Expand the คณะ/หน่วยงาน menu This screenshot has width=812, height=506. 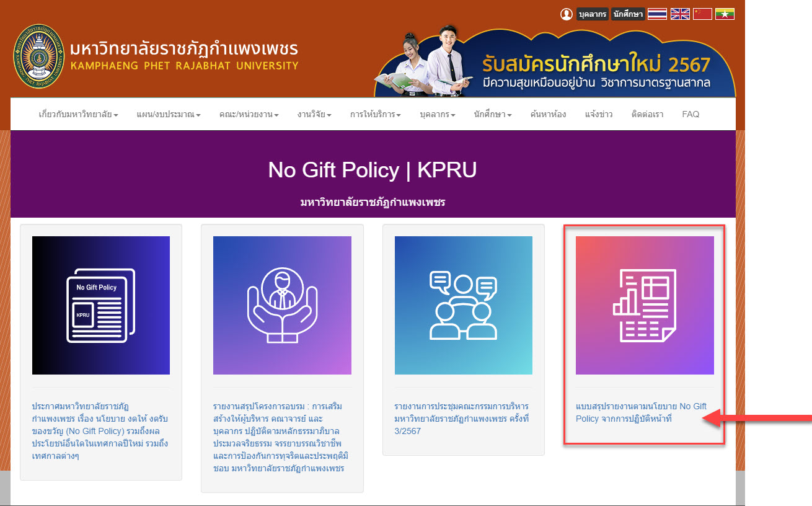click(x=249, y=115)
